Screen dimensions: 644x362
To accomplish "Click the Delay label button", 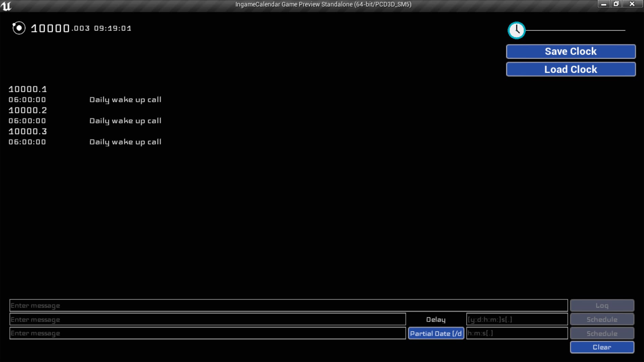I will 436,319.
